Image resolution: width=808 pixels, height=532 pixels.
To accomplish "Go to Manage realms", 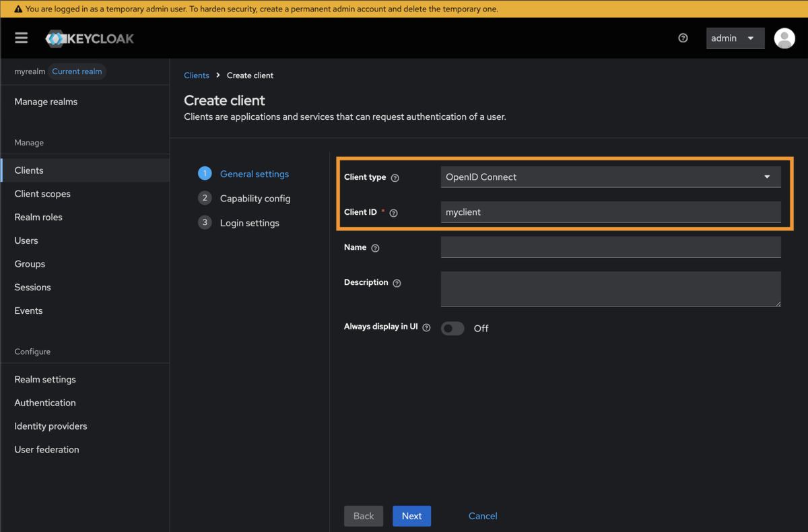I will [x=46, y=102].
